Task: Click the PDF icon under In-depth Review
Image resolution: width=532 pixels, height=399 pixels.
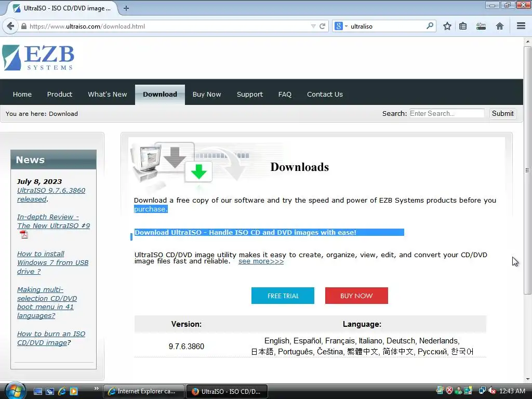Action: (x=24, y=234)
